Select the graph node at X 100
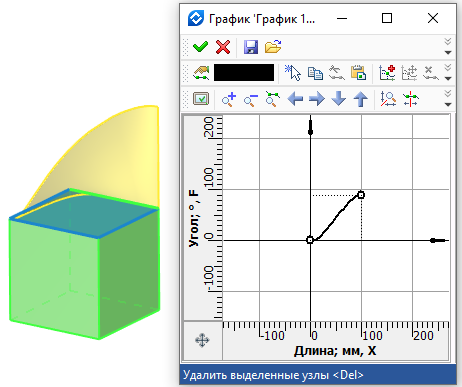462x387 pixels. pos(361,195)
